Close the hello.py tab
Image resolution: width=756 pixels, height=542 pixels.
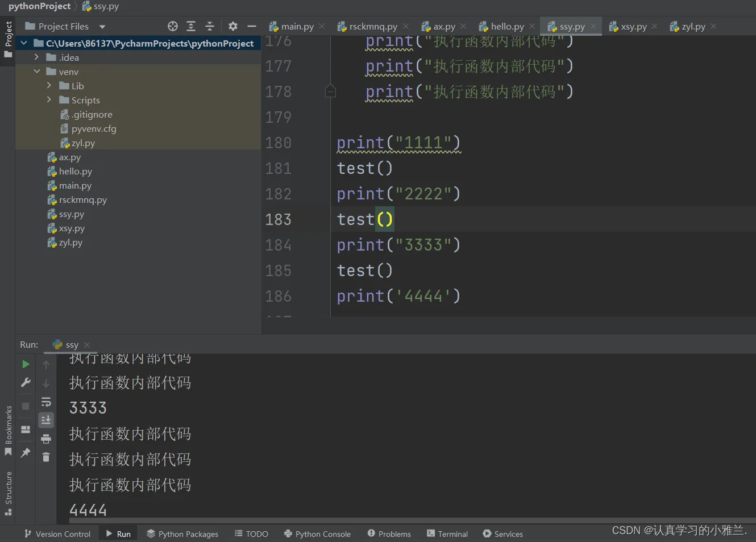(x=532, y=26)
